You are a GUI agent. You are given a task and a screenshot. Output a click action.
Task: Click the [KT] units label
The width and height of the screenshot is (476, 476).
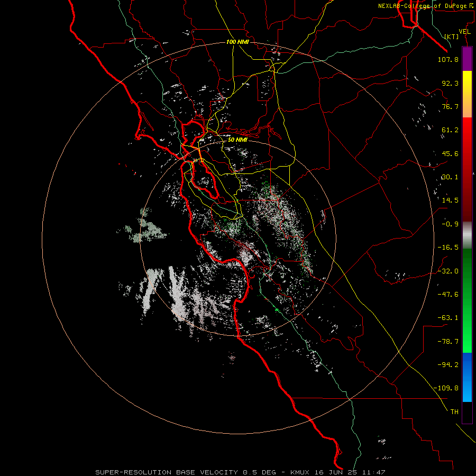452,36
